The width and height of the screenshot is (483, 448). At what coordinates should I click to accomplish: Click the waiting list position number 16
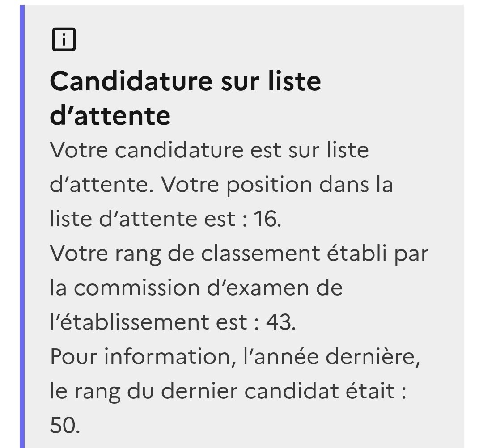pyautogui.click(x=267, y=220)
